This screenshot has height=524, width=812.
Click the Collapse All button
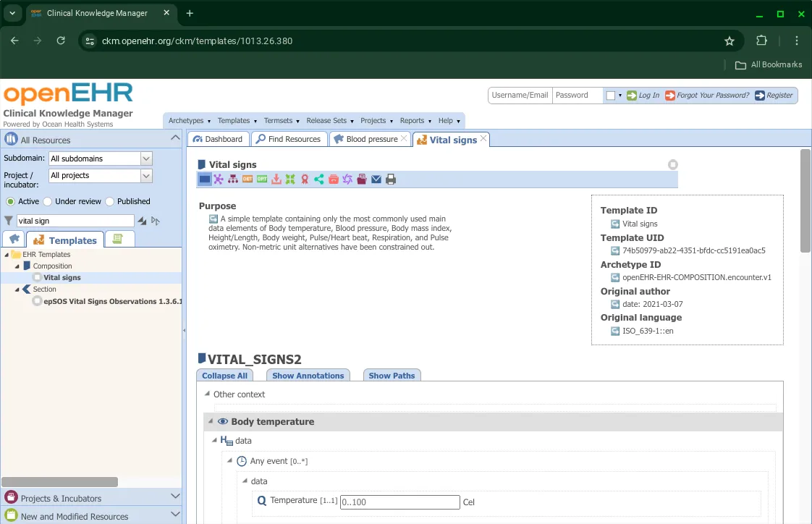[x=224, y=376]
